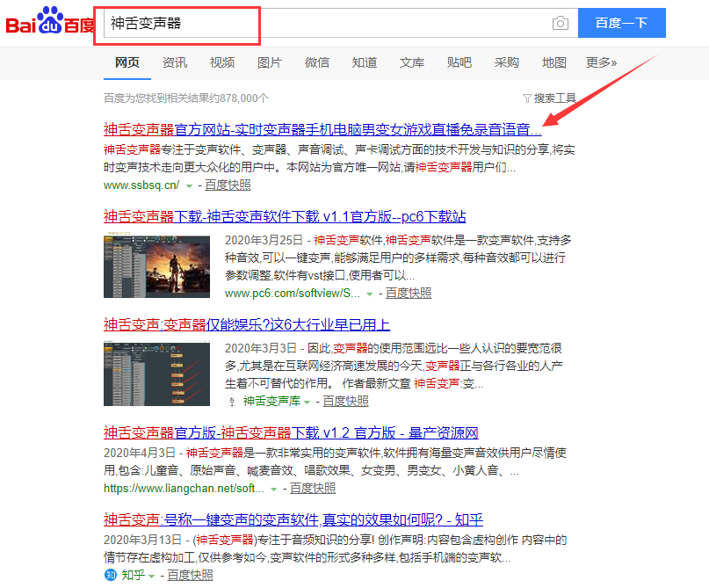Expand dropdown next to liangchan.net URL
This screenshot has height=588, width=709.
coord(273,490)
